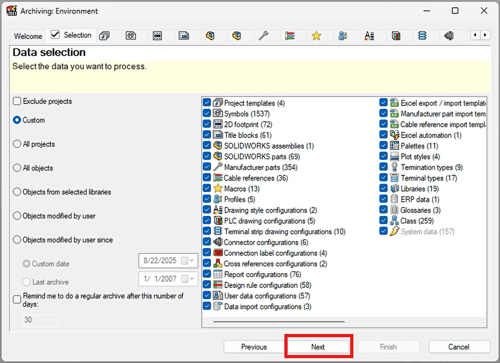The height and width of the screenshot is (363, 500).
Task: Open the Title blocks tab icon
Action: coord(184,35)
